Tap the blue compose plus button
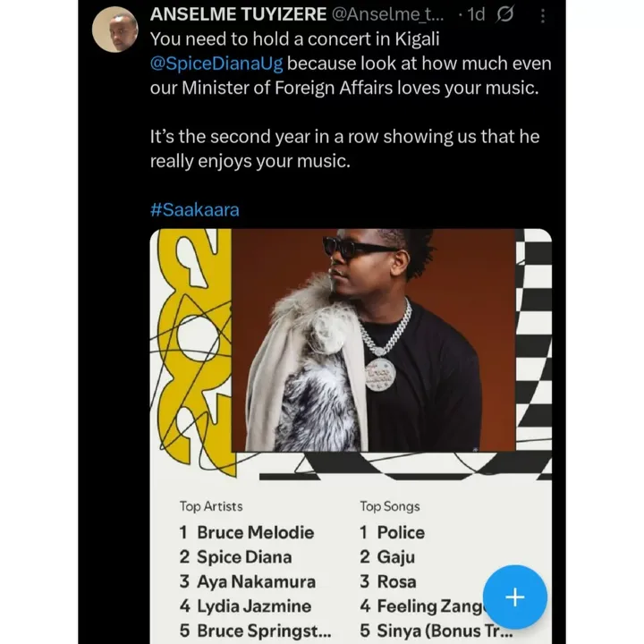 [x=514, y=597]
